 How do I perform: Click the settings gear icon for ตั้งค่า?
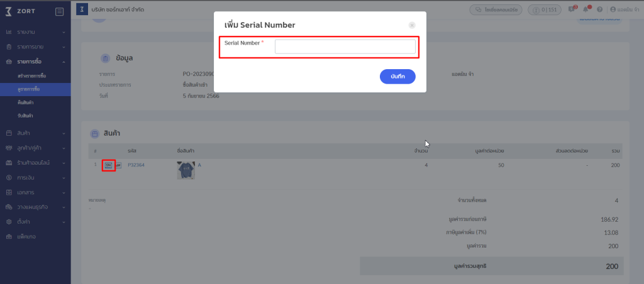(9, 222)
